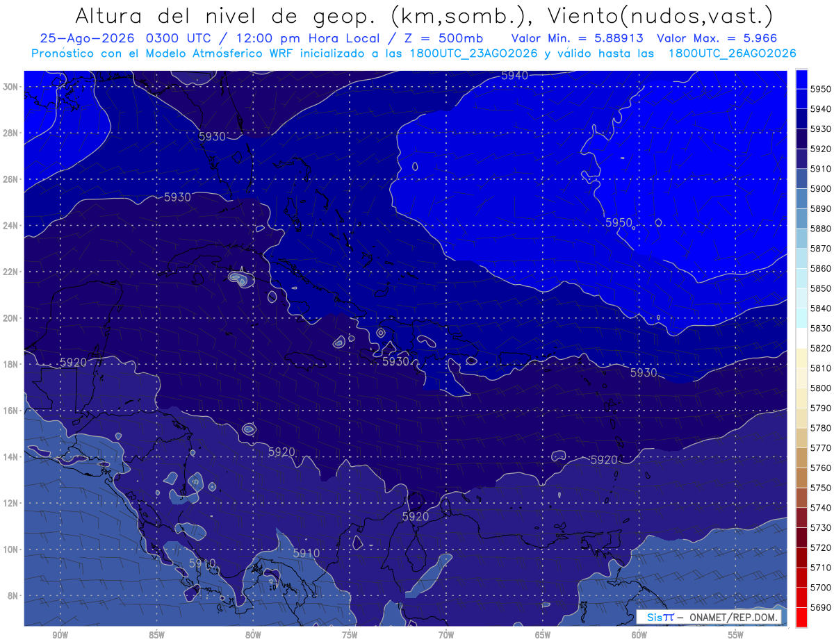
Task: Click the 5780 colorbar legend value
Action: [x=820, y=428]
